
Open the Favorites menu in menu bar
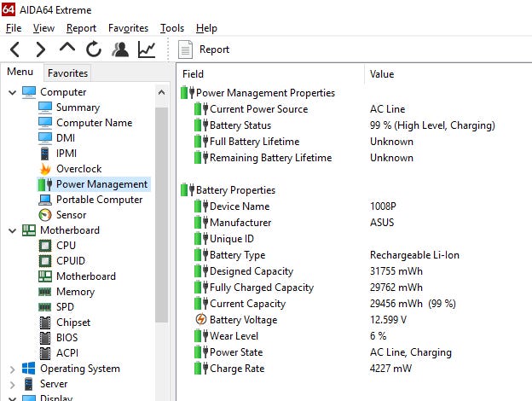(x=128, y=28)
